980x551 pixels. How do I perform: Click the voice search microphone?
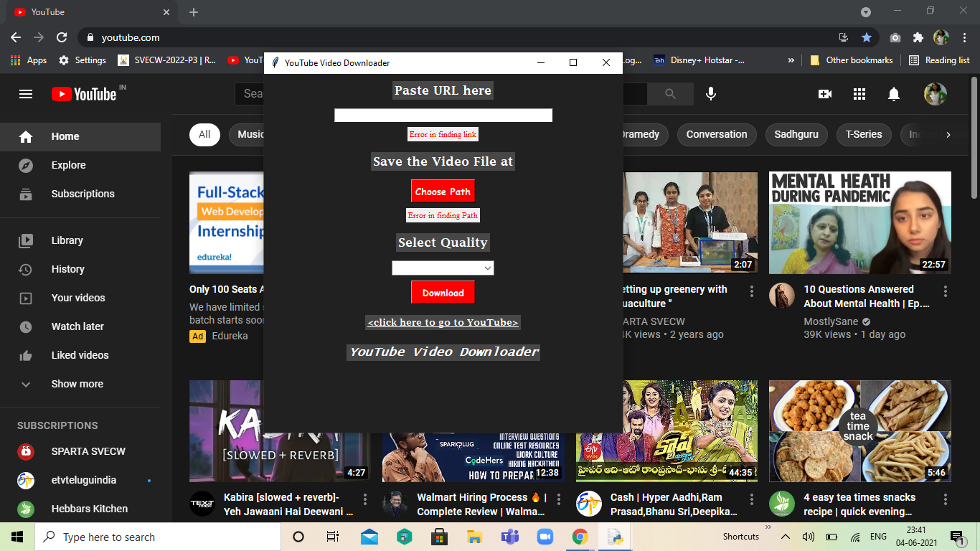710,93
